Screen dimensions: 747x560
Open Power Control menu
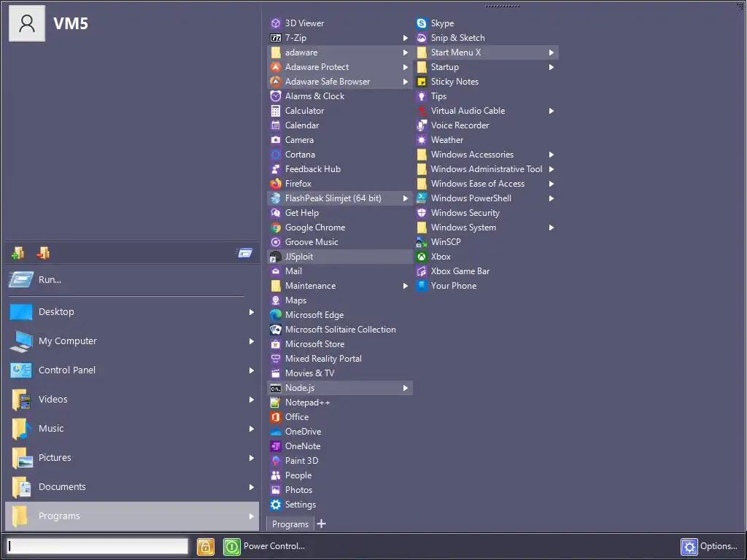pyautogui.click(x=274, y=546)
